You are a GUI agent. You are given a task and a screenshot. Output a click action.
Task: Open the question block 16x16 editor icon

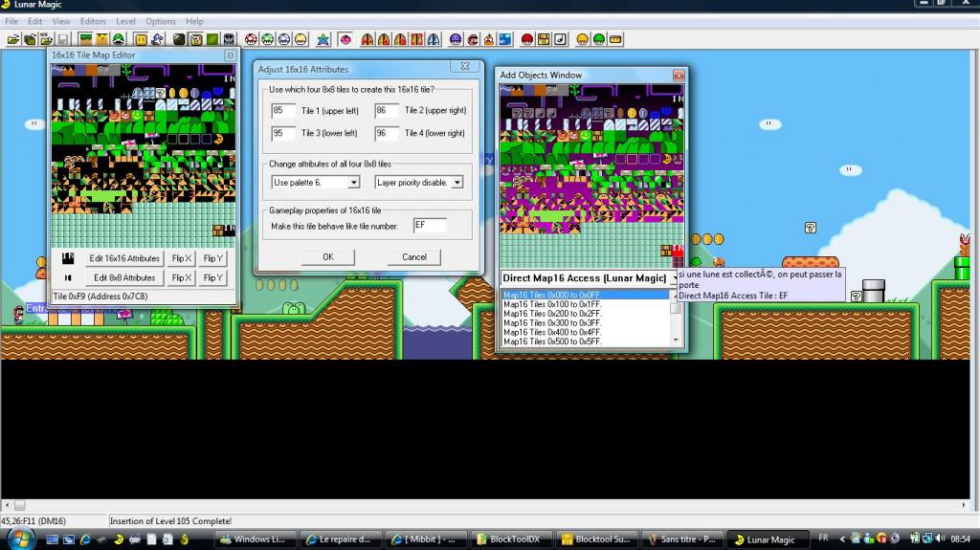point(196,39)
